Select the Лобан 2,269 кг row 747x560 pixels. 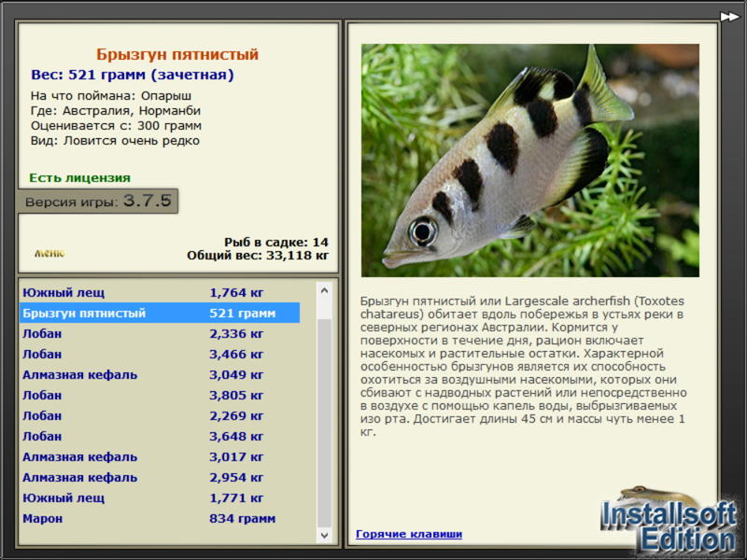tap(160, 415)
